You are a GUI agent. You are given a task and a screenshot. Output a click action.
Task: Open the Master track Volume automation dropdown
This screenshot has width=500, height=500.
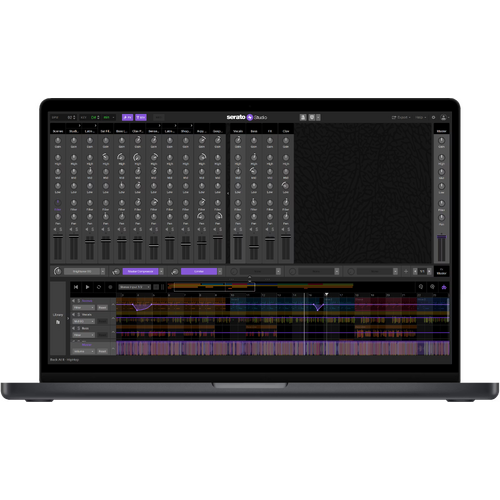(x=84, y=351)
